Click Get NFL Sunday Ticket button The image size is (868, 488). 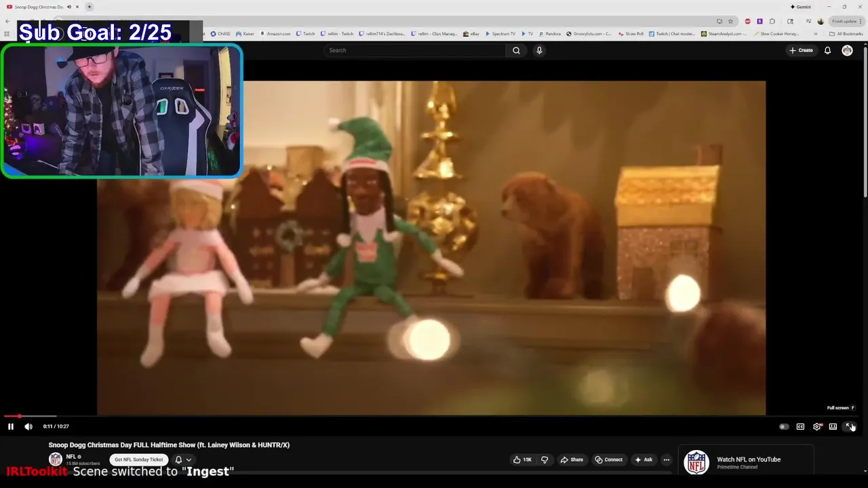(139, 460)
